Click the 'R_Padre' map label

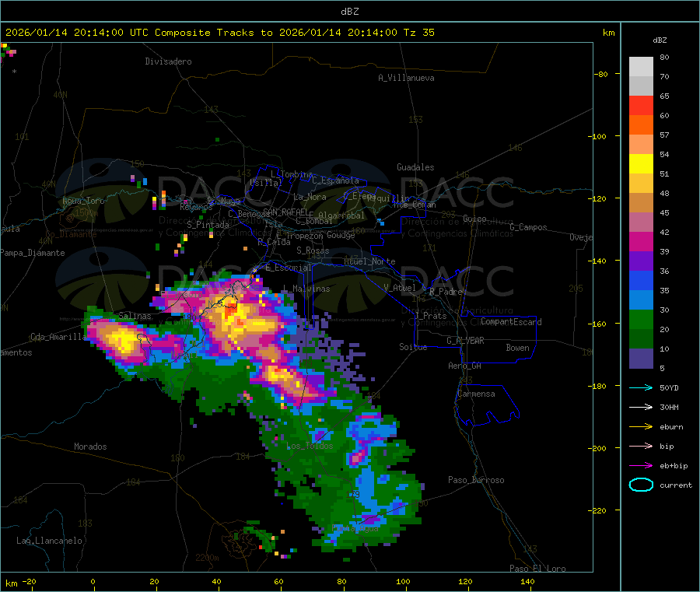point(446,292)
